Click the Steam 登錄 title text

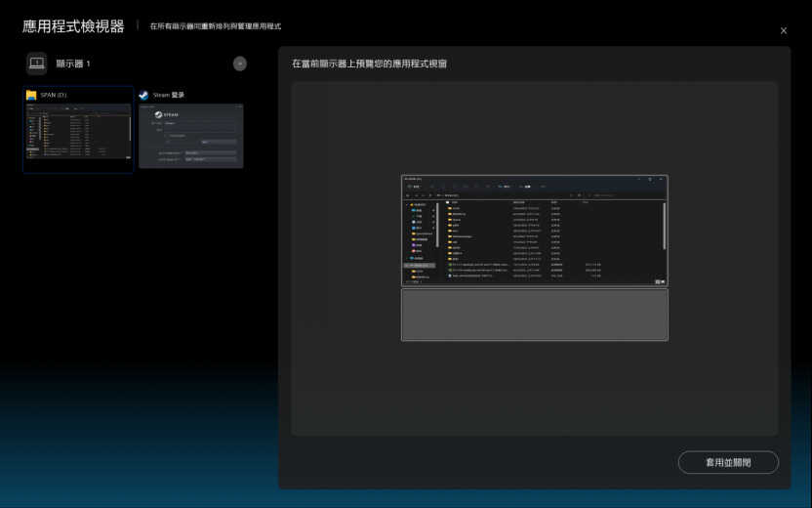tap(169, 95)
